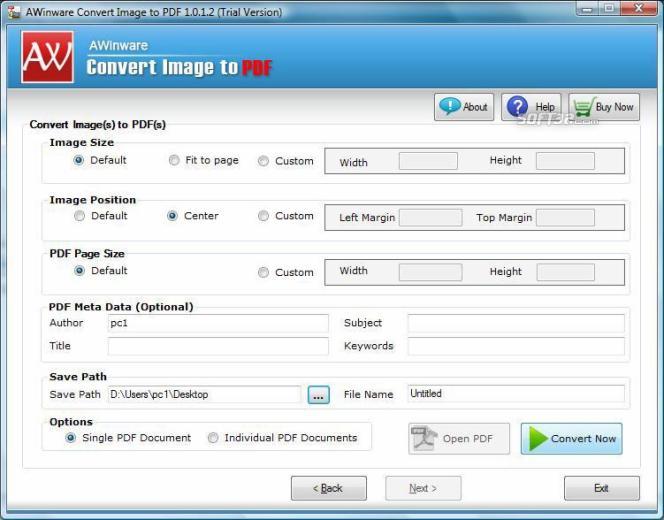Click the Exit button
This screenshot has width=664, height=520.
602,488
